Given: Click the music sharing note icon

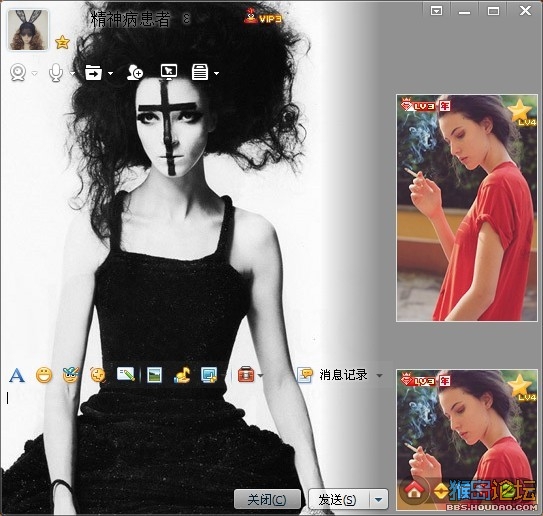Looking at the screenshot, I should click(x=182, y=375).
